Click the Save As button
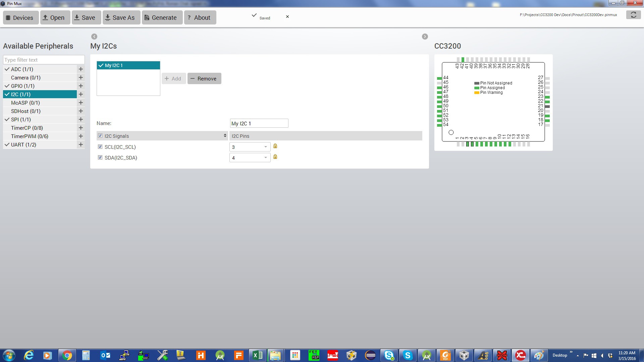Screen dimensions: 644x362 (x=121, y=17)
